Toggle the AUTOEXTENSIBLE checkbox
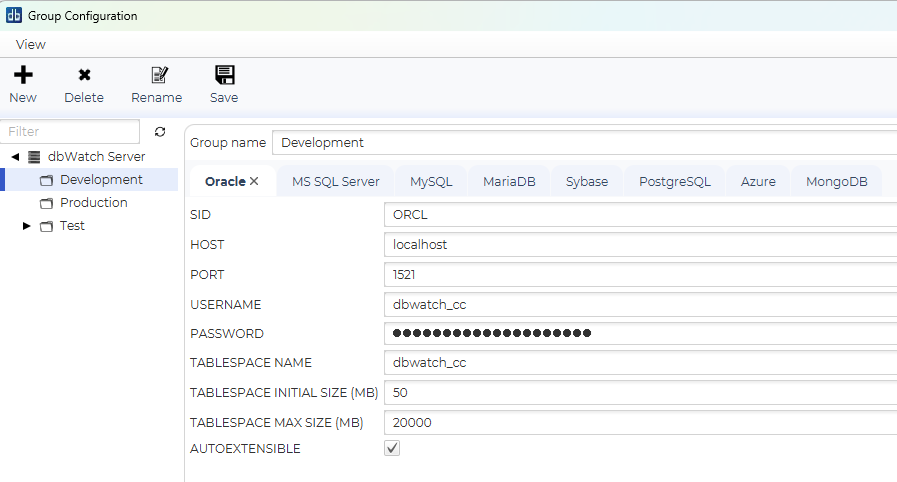Image resolution: width=897 pixels, height=482 pixels. [392, 449]
